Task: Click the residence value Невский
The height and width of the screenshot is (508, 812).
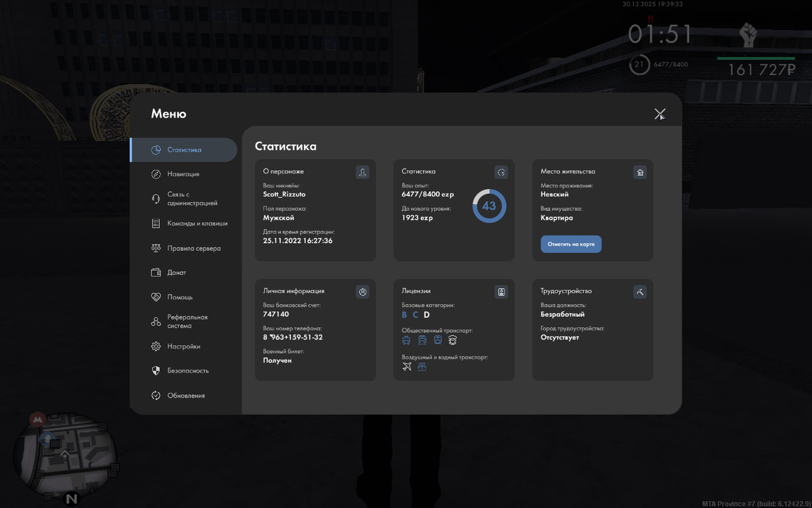Action: click(554, 194)
